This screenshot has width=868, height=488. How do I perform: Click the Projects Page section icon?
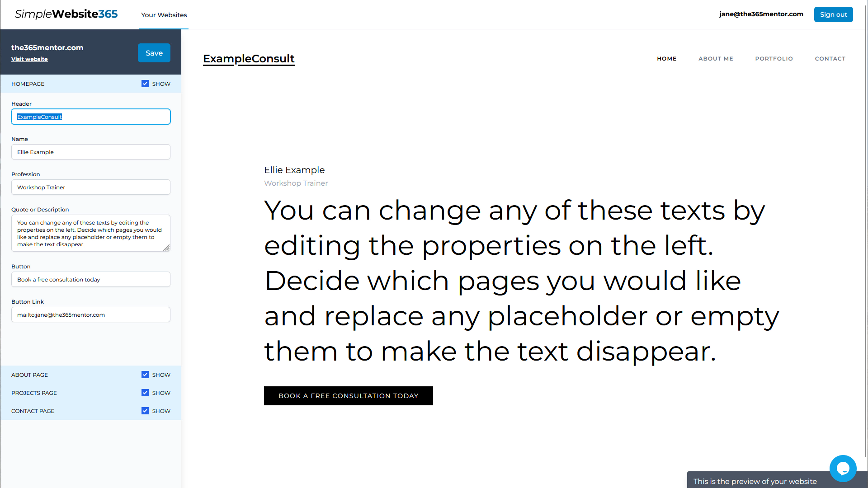coord(145,393)
